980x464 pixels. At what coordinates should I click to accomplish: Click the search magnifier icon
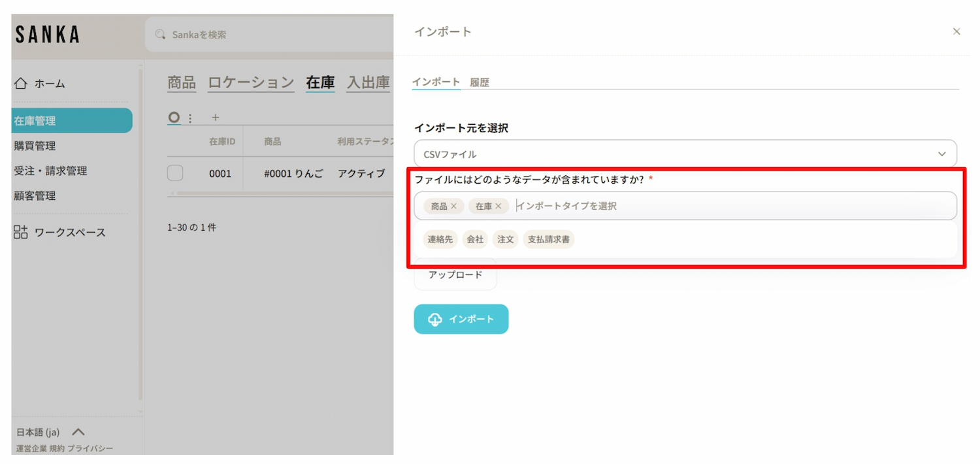click(x=160, y=35)
